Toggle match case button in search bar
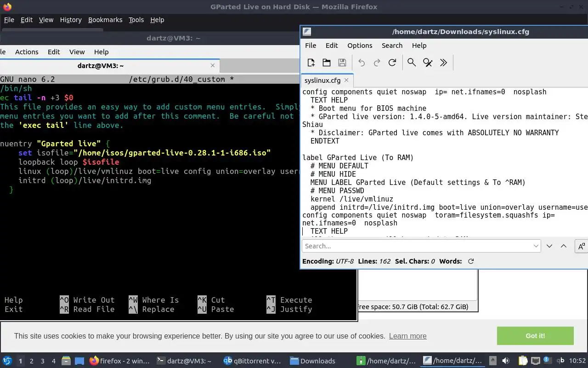Viewport: 588px width, 368px height. [x=581, y=246]
